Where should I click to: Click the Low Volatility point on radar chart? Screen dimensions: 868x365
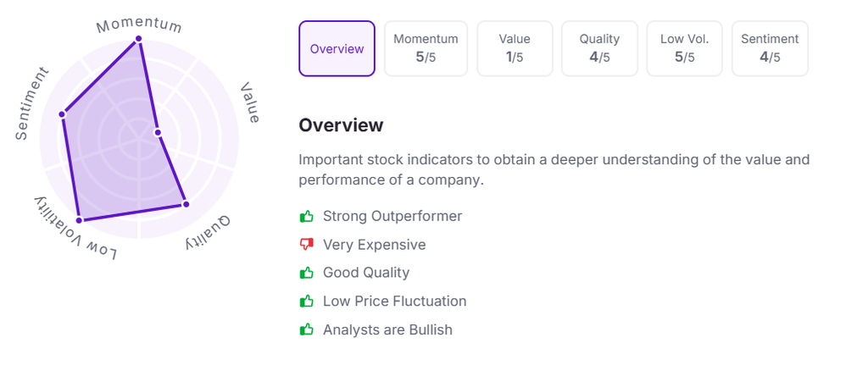(80, 220)
